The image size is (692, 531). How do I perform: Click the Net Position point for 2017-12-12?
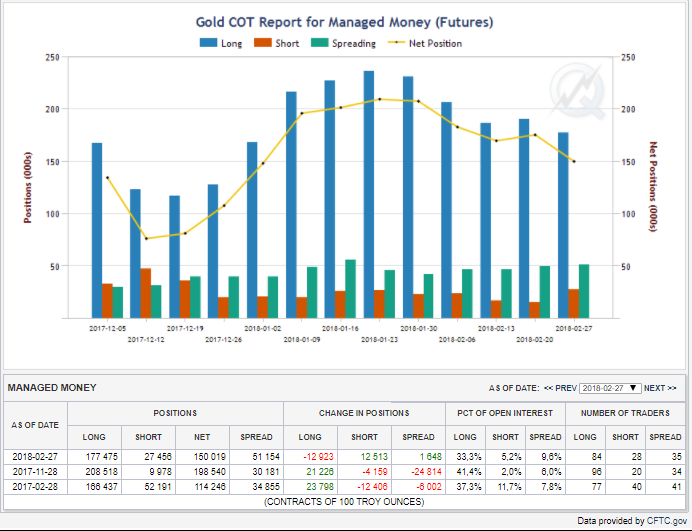tap(146, 239)
